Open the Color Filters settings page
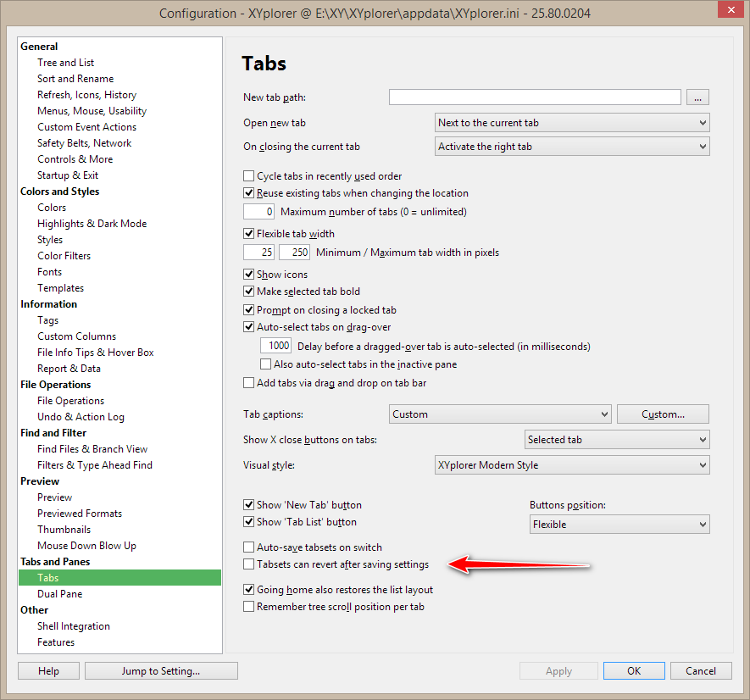The width and height of the screenshot is (750, 700). click(64, 256)
